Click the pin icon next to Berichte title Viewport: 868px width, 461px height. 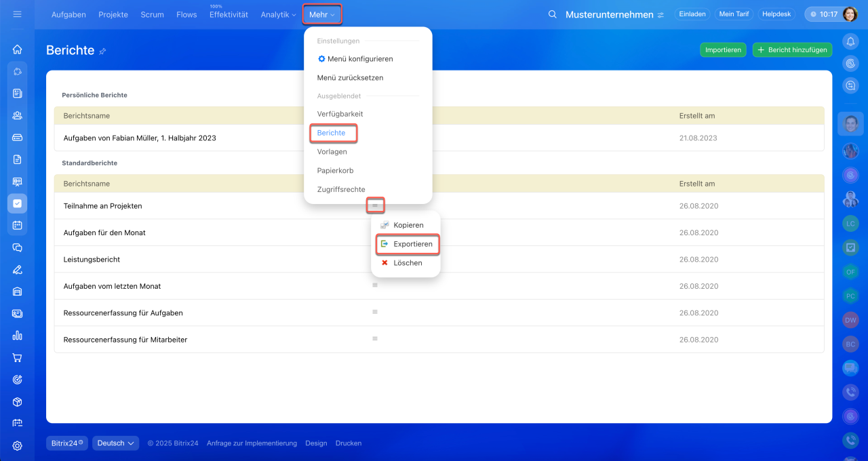tap(102, 51)
